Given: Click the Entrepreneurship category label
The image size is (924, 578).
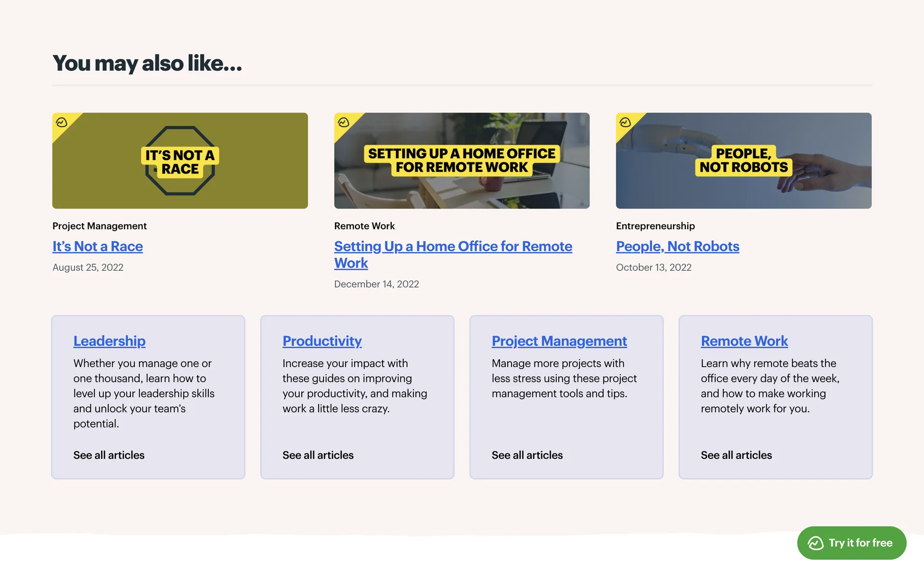Looking at the screenshot, I should [655, 226].
